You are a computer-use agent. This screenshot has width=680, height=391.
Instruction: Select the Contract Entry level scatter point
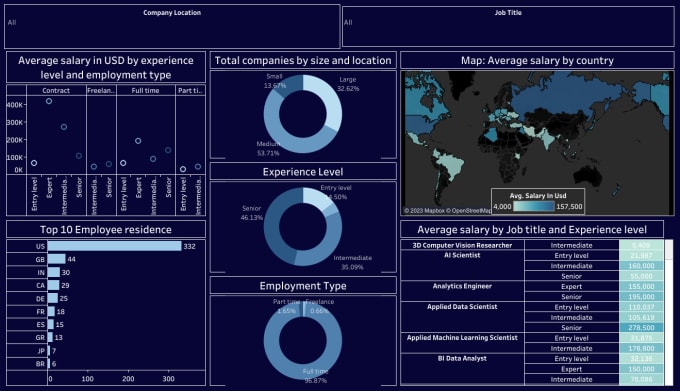click(34, 163)
